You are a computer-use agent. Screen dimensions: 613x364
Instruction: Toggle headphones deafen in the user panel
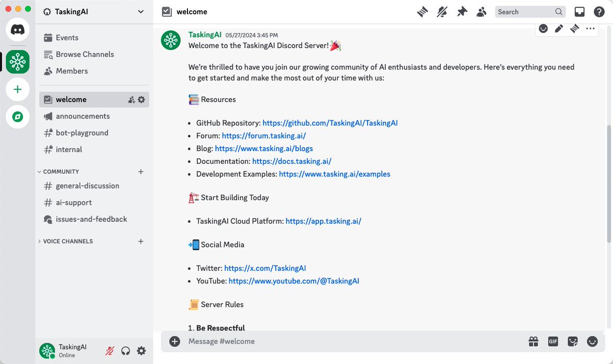click(126, 351)
